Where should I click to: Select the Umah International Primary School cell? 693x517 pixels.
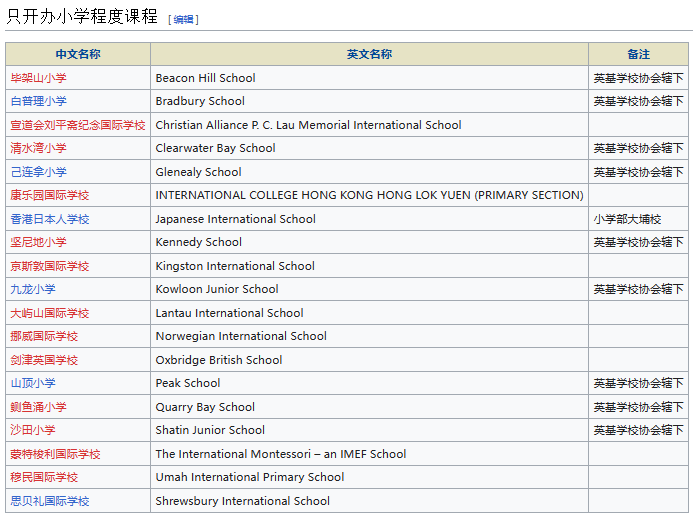point(369,477)
